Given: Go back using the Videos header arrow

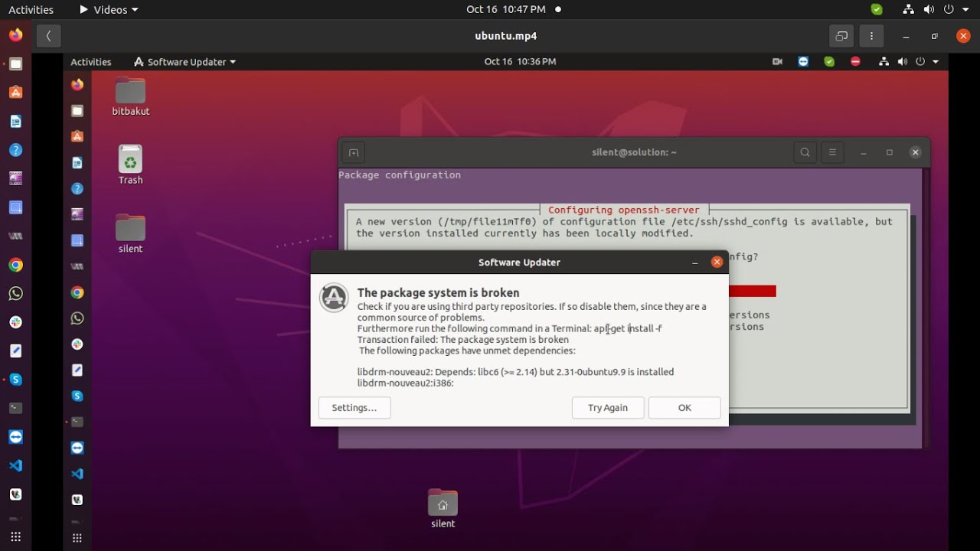Looking at the screenshot, I should [x=48, y=36].
